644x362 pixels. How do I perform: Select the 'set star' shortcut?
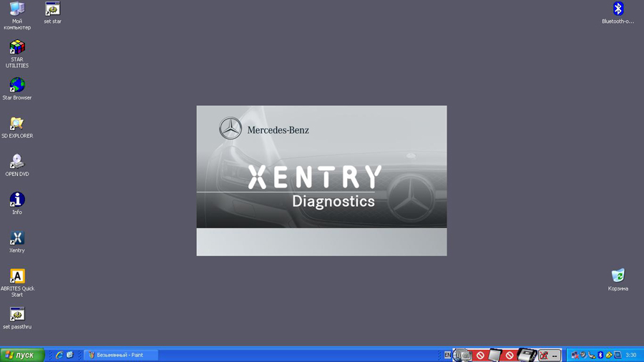[x=52, y=13]
